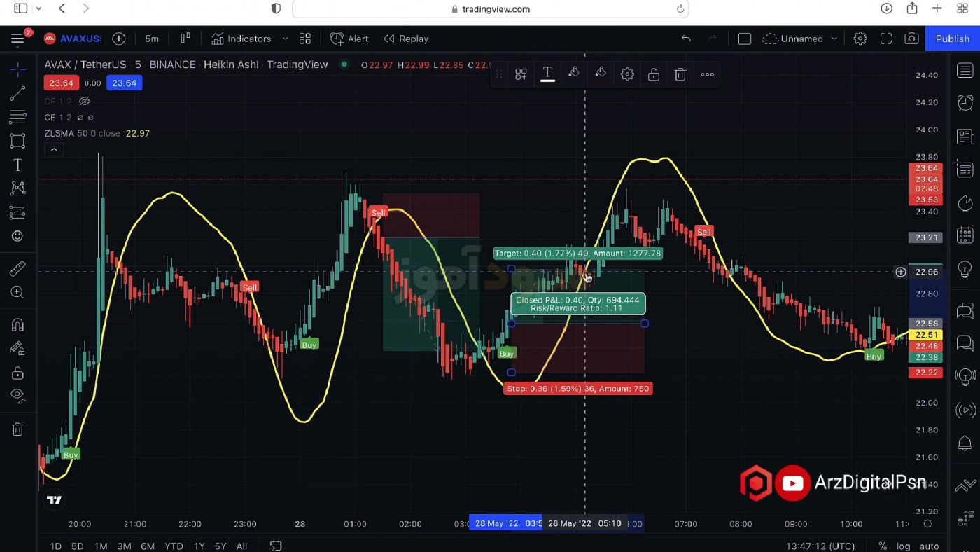This screenshot has width=980, height=552.
Task: Change profit zone background color bucket
Action: [574, 74]
